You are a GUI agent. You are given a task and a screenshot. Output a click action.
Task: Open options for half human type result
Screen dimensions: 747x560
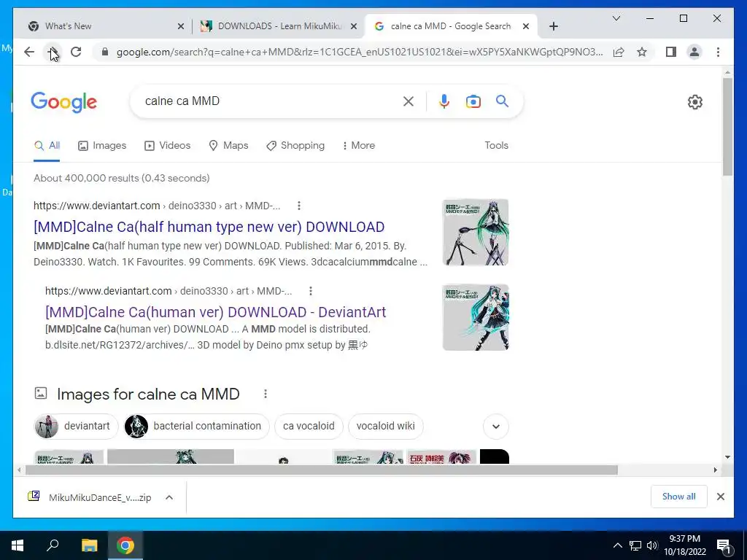(x=298, y=206)
